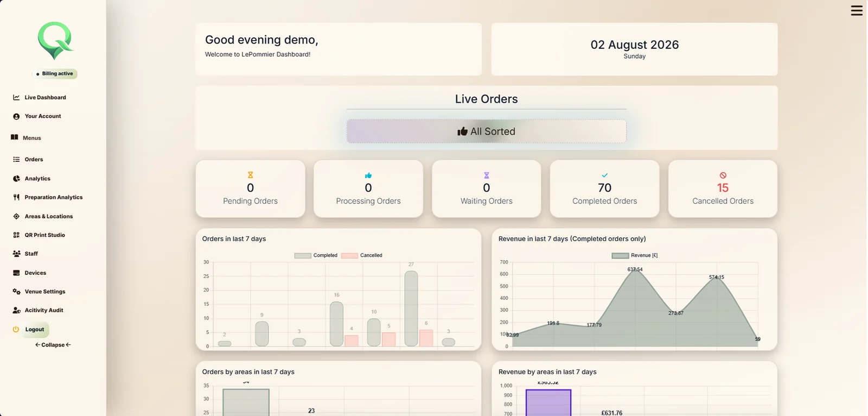Click the Live Dashboard chart icon
The width and height of the screenshot is (868, 416).
click(x=16, y=97)
